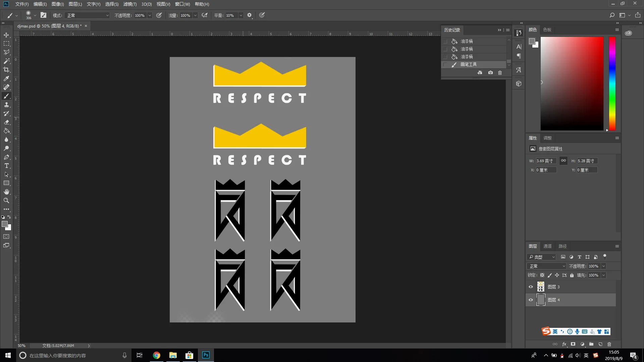Open smoothing 平滑 dropdown arrow
Image resolution: width=644 pixels, height=362 pixels.
point(240,15)
